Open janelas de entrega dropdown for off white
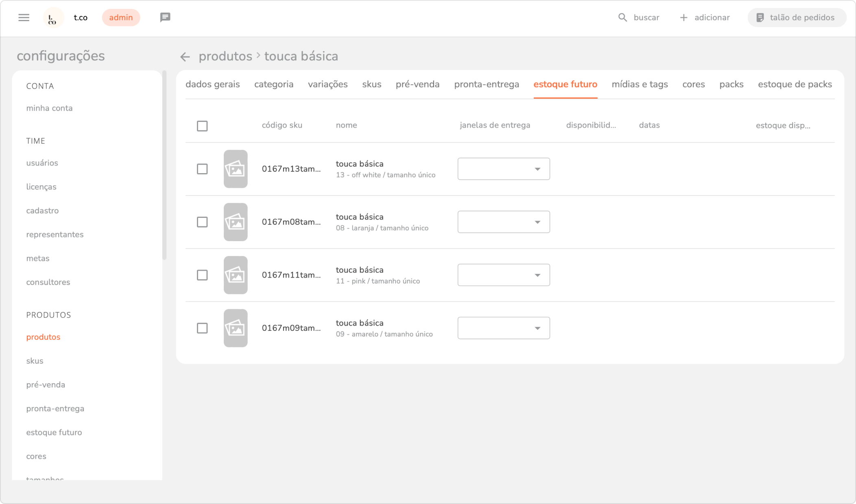Viewport: 856px width, 504px height. tap(503, 169)
